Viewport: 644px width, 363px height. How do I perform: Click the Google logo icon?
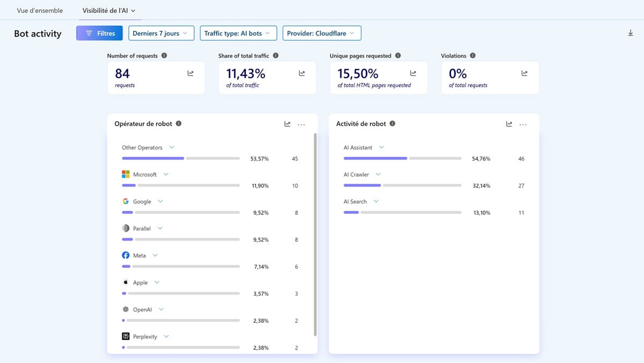pos(126,201)
